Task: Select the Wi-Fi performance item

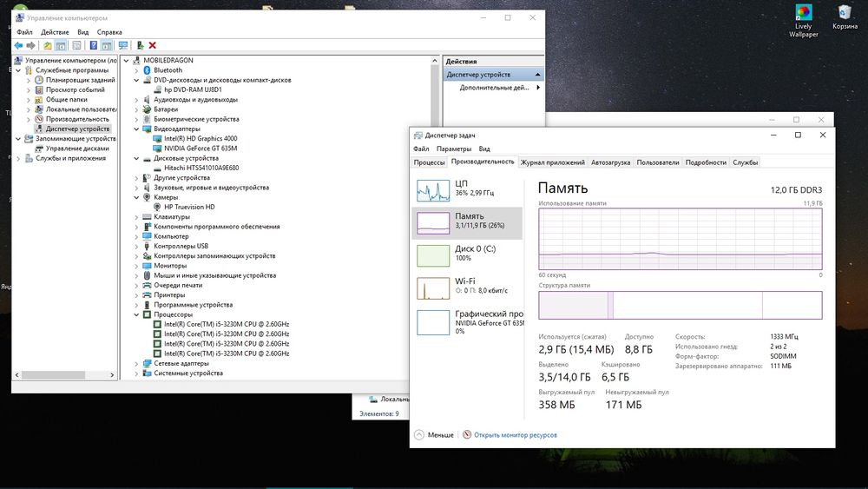Action: [x=467, y=288]
